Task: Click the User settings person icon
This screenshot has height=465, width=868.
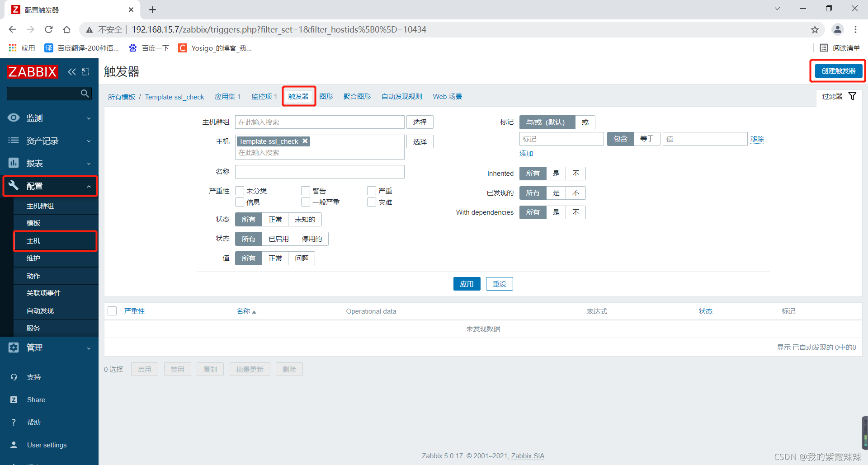Action: [x=14, y=445]
